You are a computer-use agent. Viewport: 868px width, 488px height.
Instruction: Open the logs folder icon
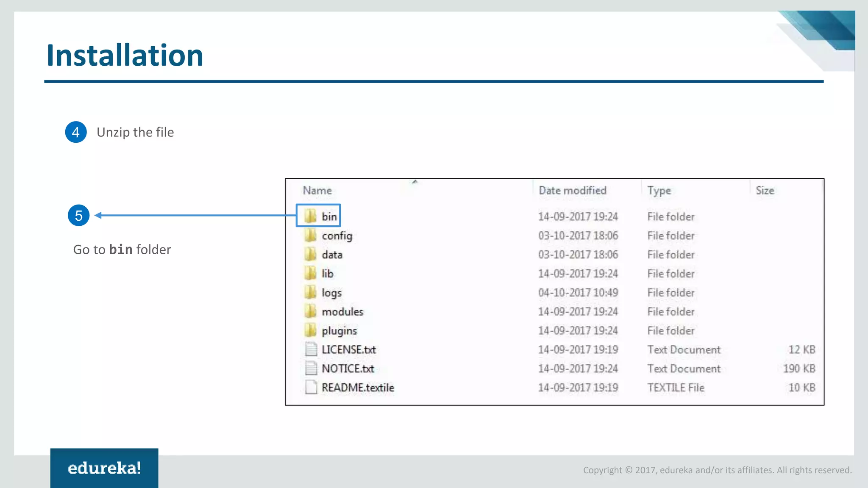click(x=310, y=292)
